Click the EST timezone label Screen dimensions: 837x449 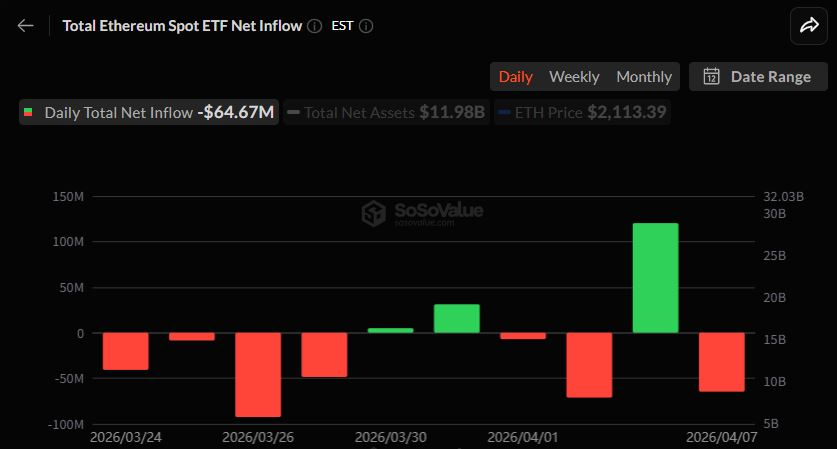(x=341, y=26)
